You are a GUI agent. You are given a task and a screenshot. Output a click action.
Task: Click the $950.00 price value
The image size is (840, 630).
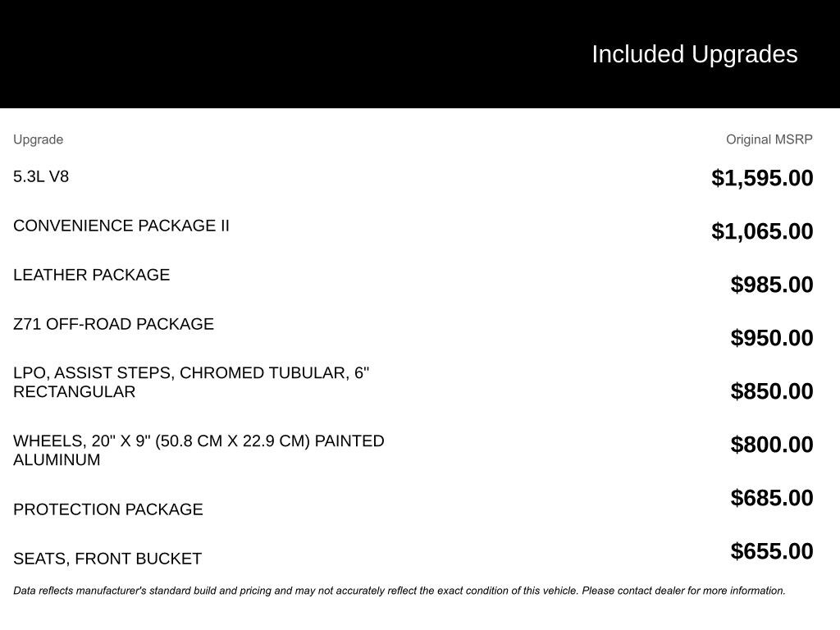(x=772, y=338)
